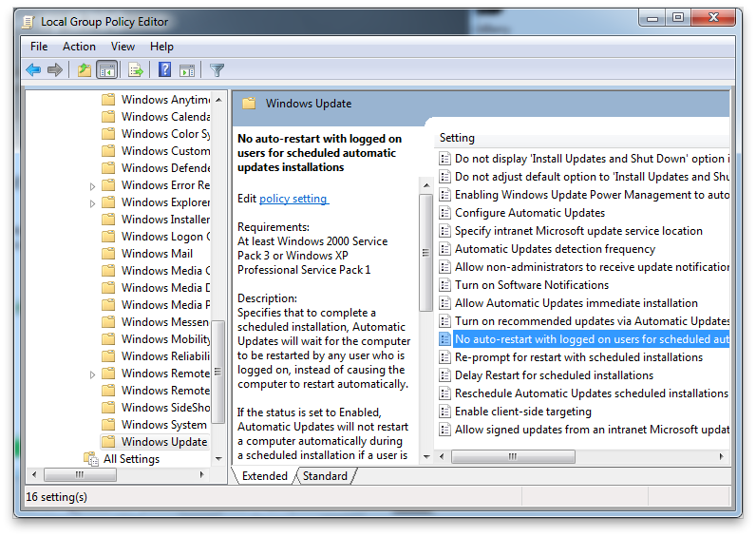Select 'Delay Restart for scheduled installations' setting

click(x=554, y=375)
